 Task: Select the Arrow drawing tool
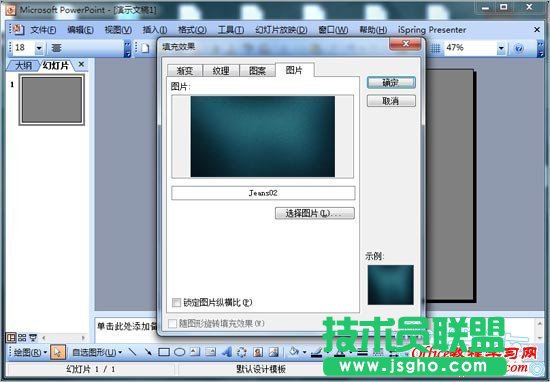pos(148,351)
